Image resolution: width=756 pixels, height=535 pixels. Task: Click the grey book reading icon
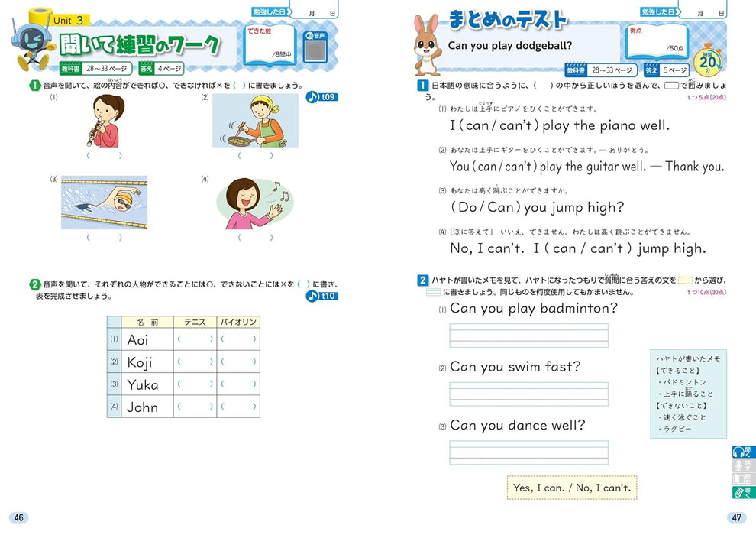(738, 479)
